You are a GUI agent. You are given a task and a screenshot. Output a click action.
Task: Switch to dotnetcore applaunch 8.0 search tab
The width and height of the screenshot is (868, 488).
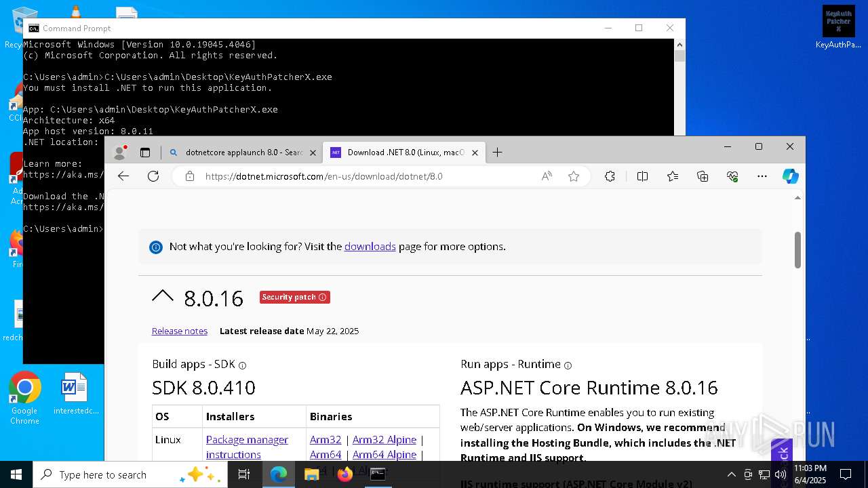click(x=242, y=152)
